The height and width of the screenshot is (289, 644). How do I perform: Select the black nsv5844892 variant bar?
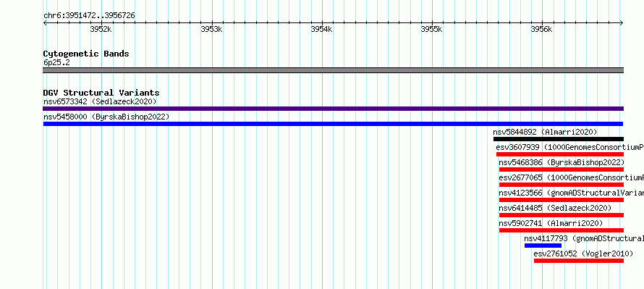(559, 139)
